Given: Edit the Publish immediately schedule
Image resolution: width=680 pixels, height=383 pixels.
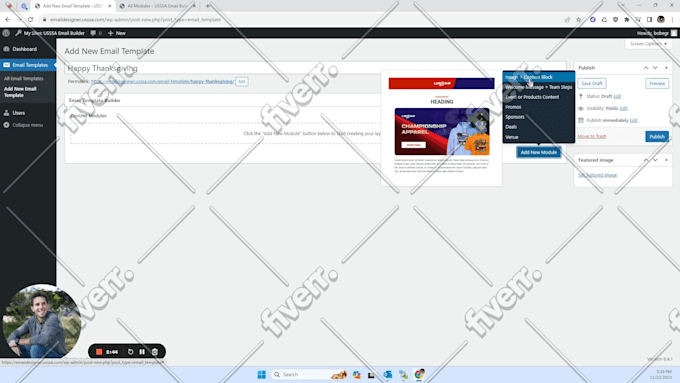Looking at the screenshot, I should (x=634, y=121).
